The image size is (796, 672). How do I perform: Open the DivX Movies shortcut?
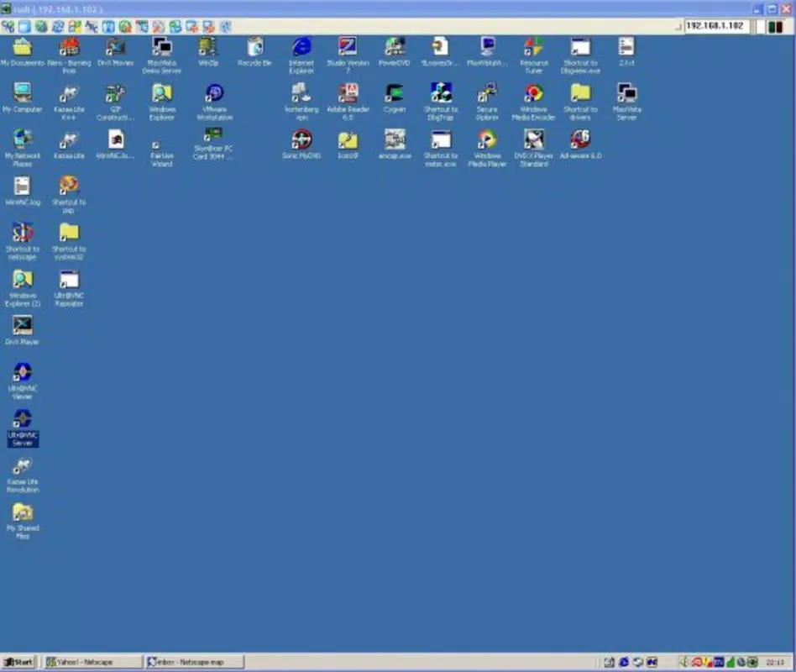pyautogui.click(x=115, y=52)
